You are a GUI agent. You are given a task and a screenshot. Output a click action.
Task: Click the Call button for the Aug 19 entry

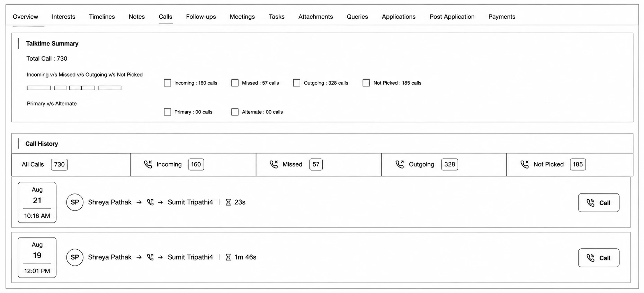pyautogui.click(x=599, y=258)
